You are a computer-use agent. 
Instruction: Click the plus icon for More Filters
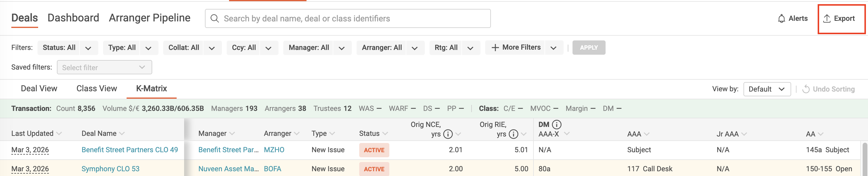495,48
